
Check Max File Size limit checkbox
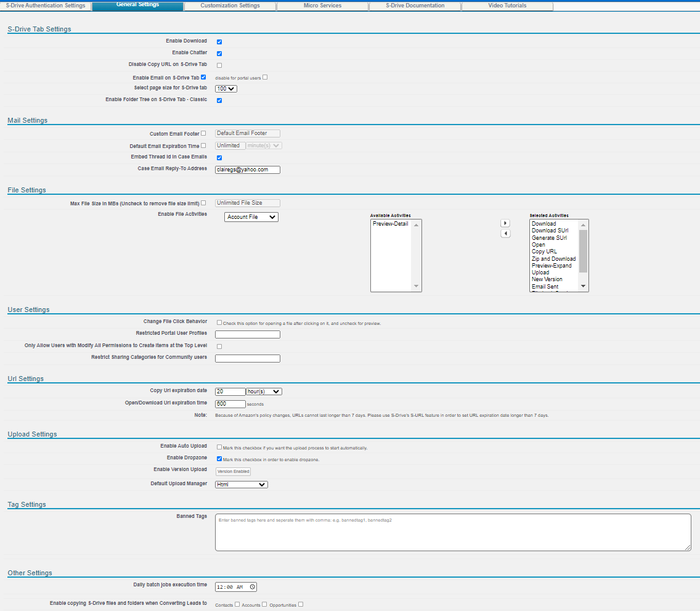203,203
